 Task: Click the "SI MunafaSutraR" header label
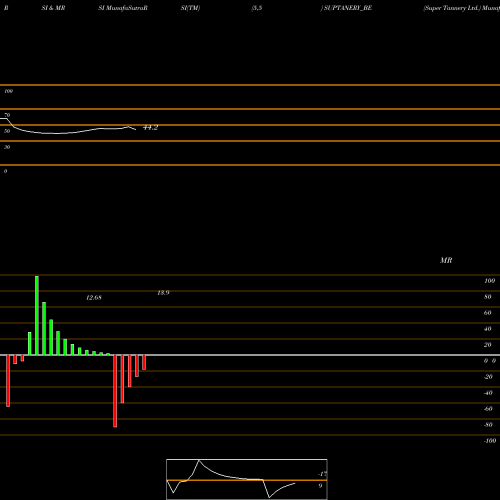coord(123,8)
